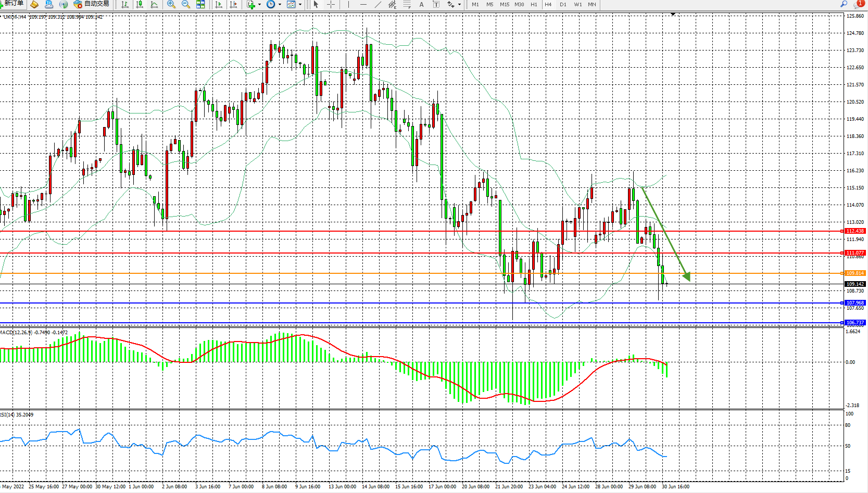The height and width of the screenshot is (493, 868).
Task: Switch chart to line chart display
Action: (154, 4)
